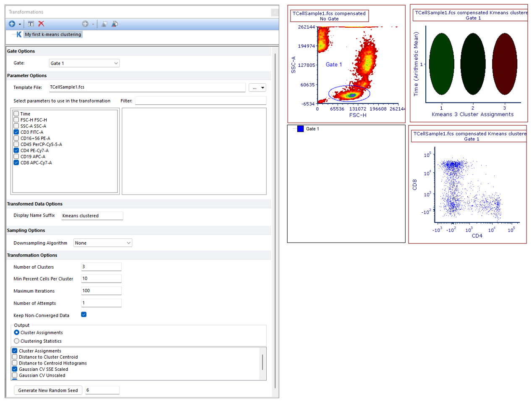This screenshot has width=532, height=404.
Task: Click the SSC-A axis label on density plot
Action: click(294, 65)
